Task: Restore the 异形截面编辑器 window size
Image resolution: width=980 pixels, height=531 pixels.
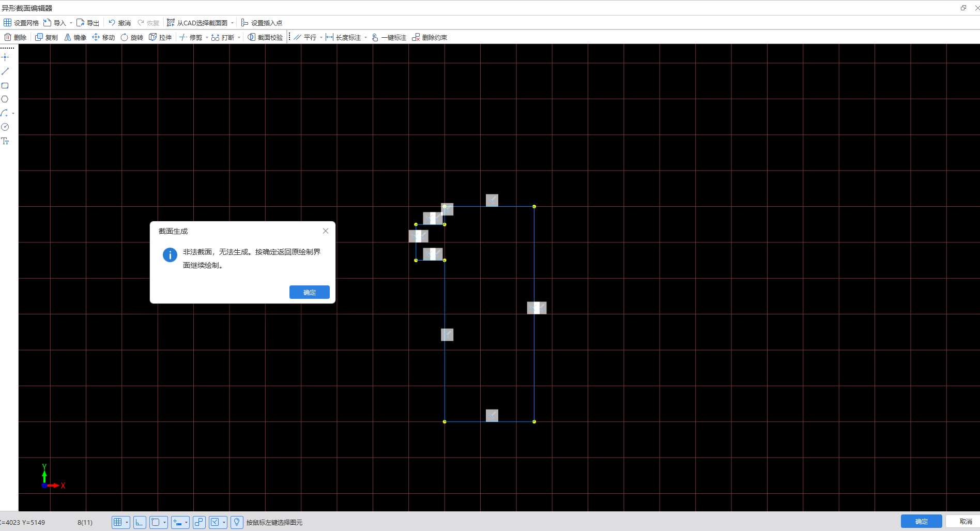Action: 963,8
